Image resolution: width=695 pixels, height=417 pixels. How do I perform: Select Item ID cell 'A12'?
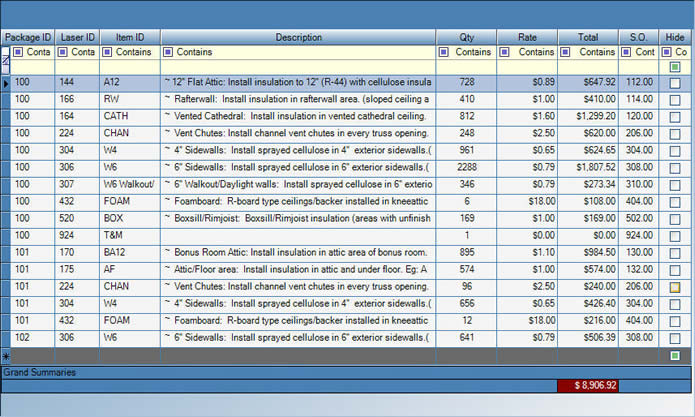point(130,82)
